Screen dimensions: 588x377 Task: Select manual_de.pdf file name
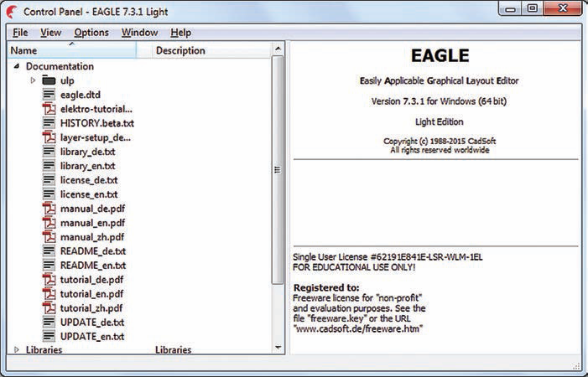coord(92,209)
